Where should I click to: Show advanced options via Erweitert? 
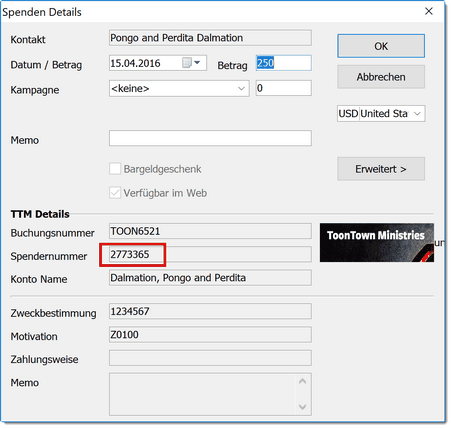381,169
